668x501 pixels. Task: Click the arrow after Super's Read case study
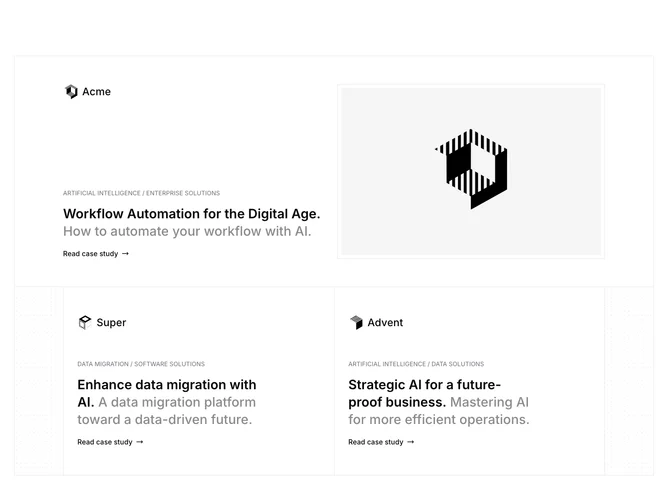click(x=140, y=442)
